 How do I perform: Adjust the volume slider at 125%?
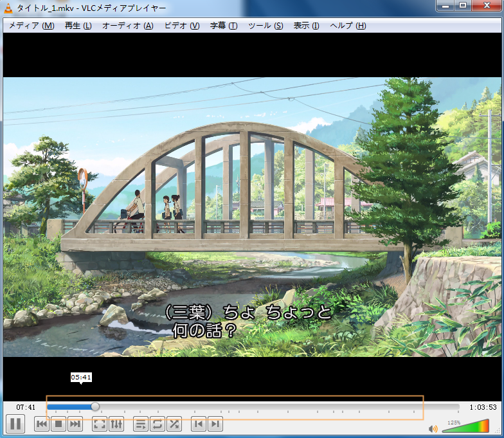pyautogui.click(x=465, y=426)
